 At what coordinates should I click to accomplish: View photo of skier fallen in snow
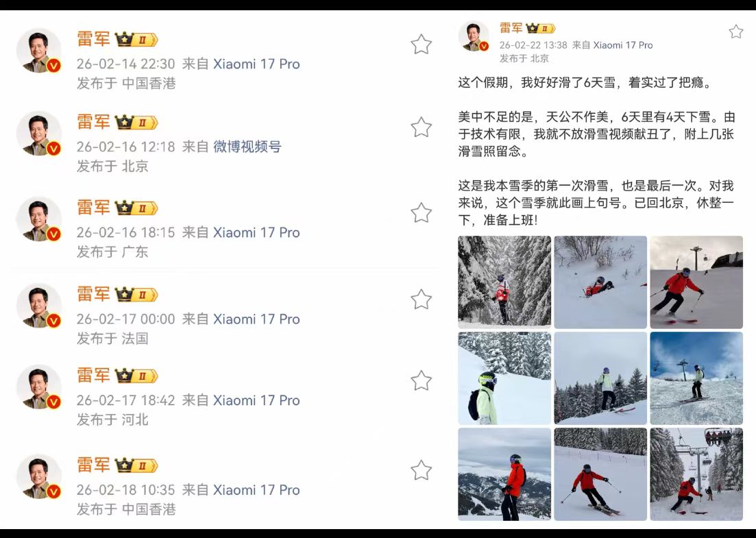(x=600, y=282)
